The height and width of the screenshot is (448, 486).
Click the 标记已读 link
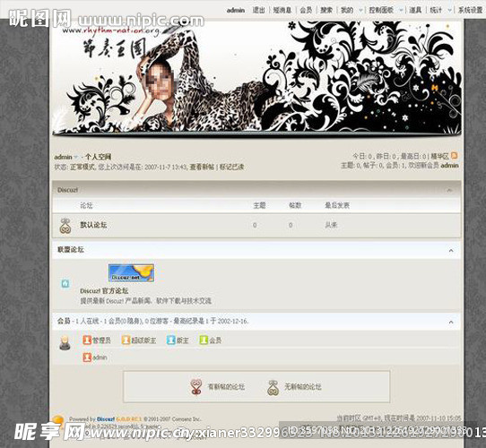[232, 167]
